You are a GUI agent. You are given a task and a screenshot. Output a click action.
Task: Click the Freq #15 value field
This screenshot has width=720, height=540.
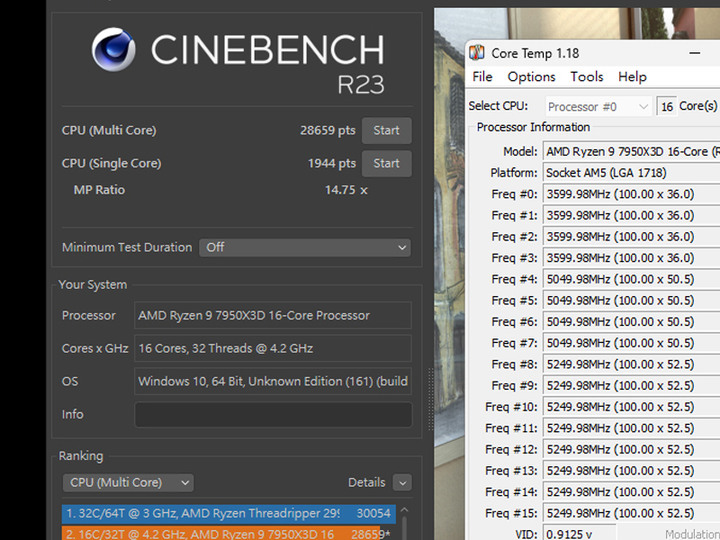pos(632,513)
